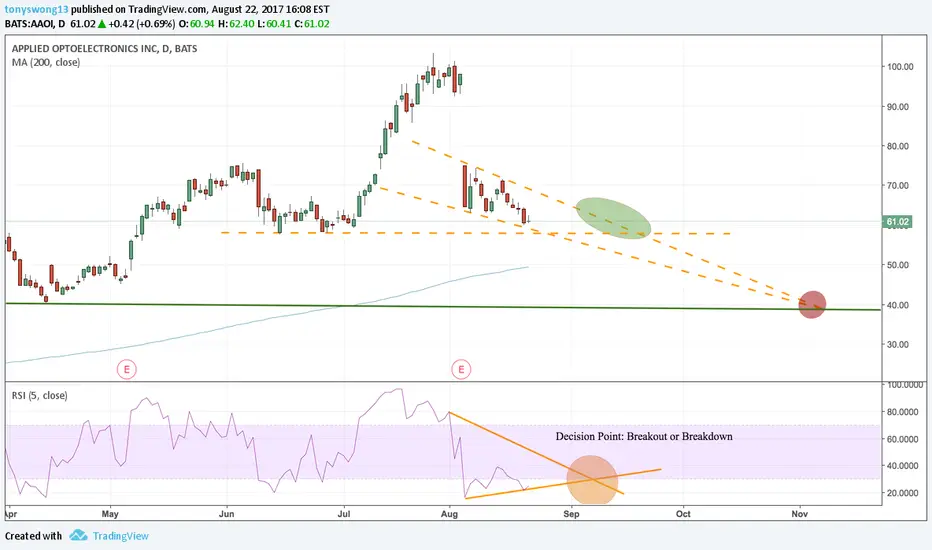The image size is (932, 550).
Task: Click the "APPLIED OPTOELECTRONICS INC, D, BATS" title
Action: (105, 49)
